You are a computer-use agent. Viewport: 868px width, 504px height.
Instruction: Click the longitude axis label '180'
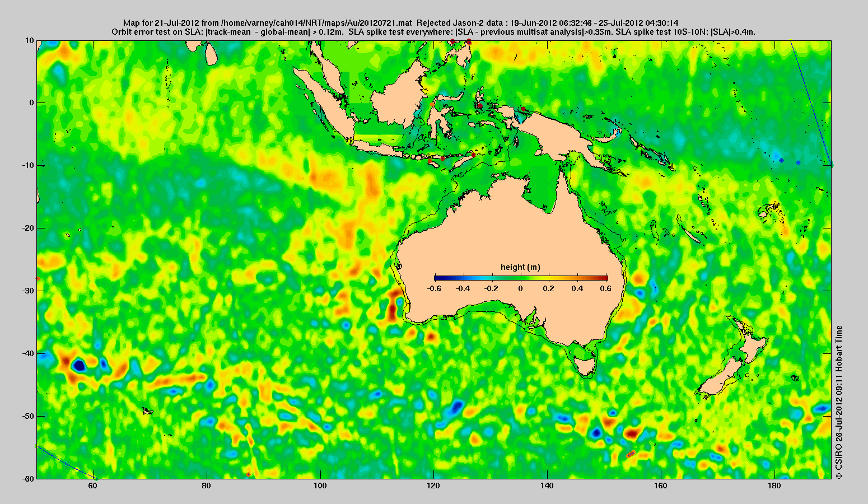(774, 486)
